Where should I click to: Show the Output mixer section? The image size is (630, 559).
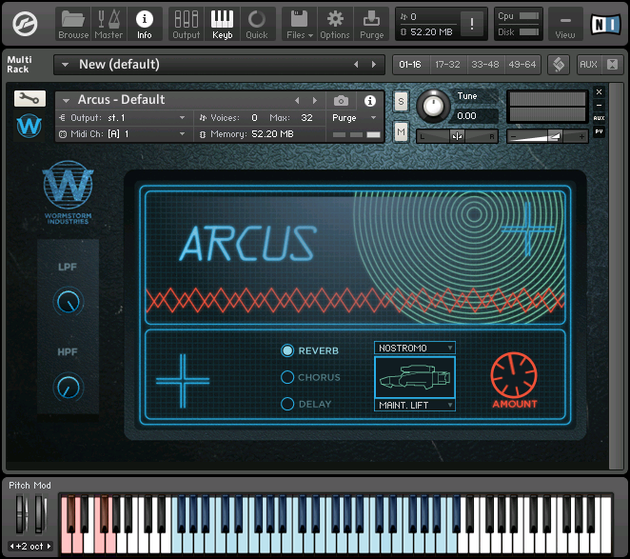(186, 24)
